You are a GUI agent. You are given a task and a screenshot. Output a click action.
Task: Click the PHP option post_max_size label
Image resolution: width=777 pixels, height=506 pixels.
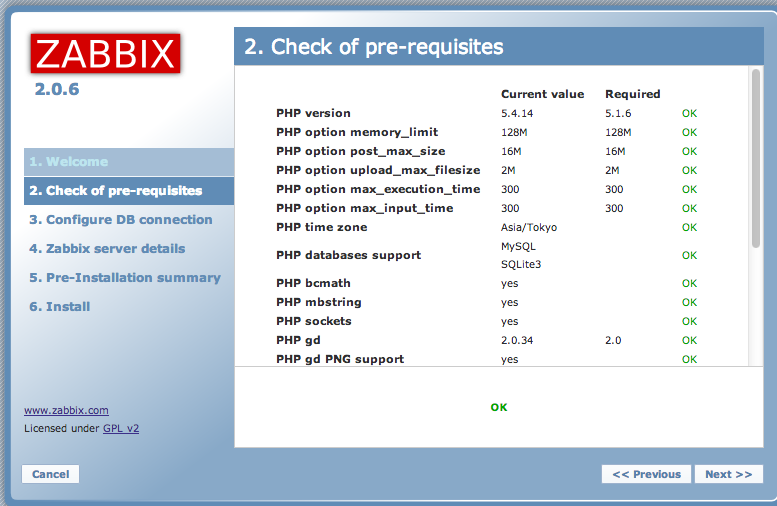click(x=360, y=151)
